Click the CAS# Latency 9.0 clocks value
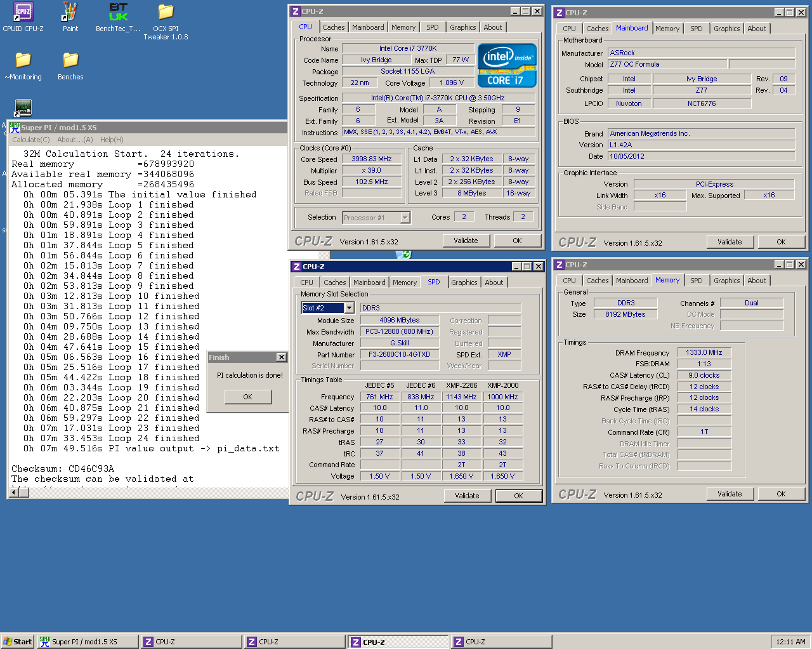812x650 pixels. [704, 375]
